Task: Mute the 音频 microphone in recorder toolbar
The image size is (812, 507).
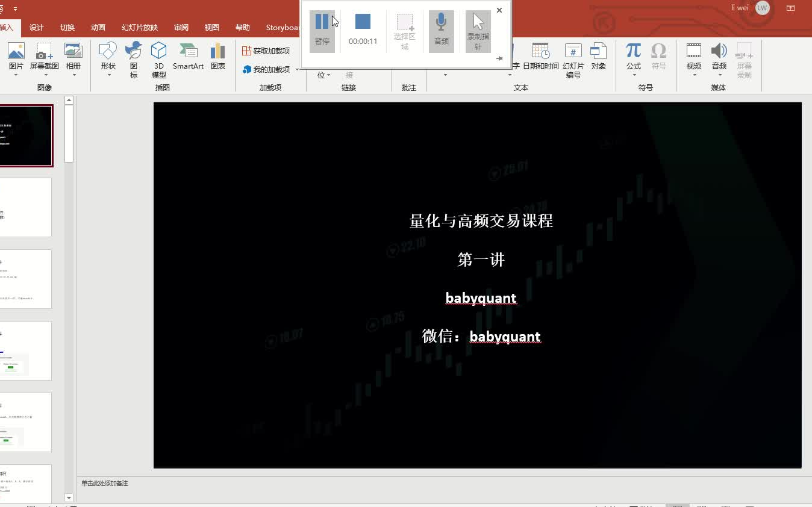Action: [442, 26]
